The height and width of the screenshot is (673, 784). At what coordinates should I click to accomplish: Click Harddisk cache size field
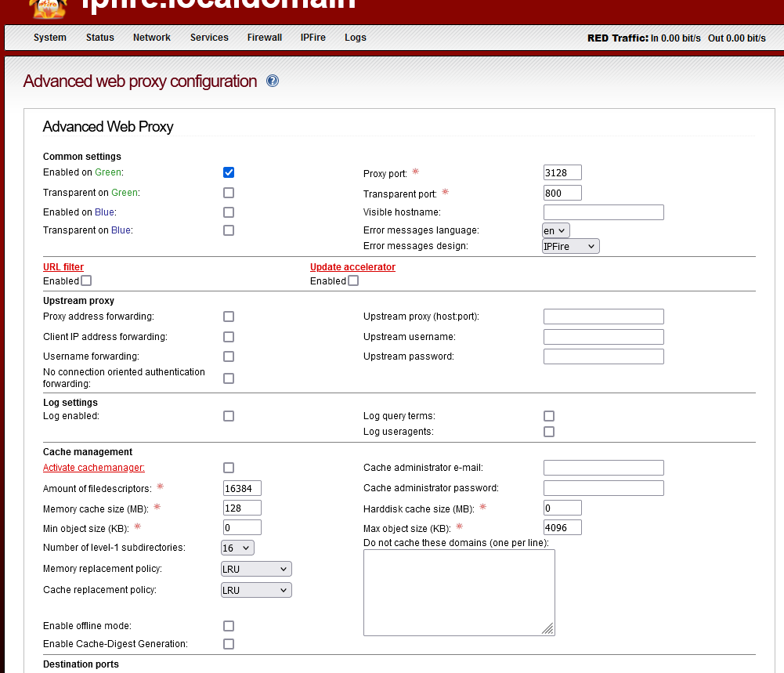click(562, 508)
